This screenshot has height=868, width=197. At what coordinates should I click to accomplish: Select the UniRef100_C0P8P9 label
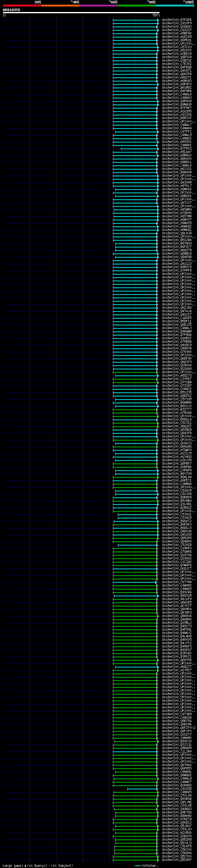click(x=176, y=470)
